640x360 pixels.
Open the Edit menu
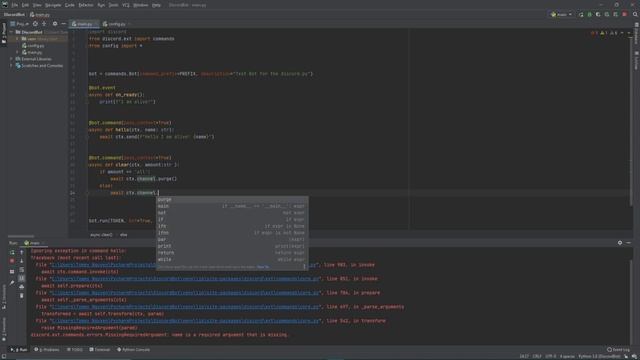[x=25, y=5]
